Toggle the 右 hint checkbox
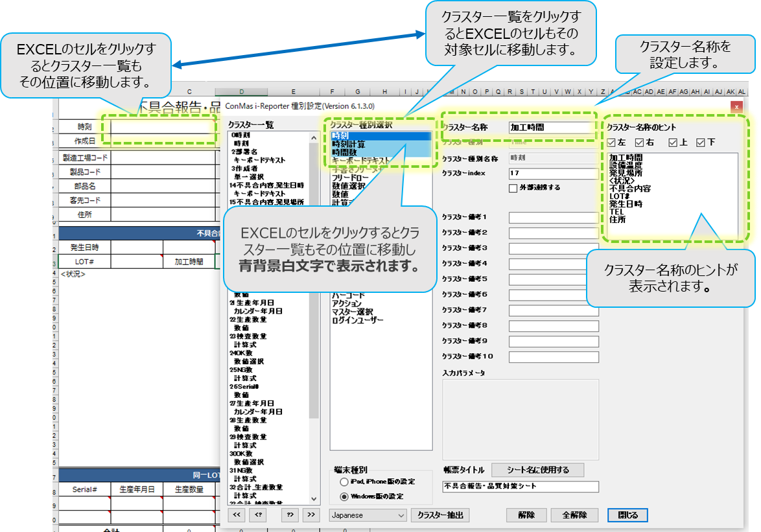 point(639,143)
